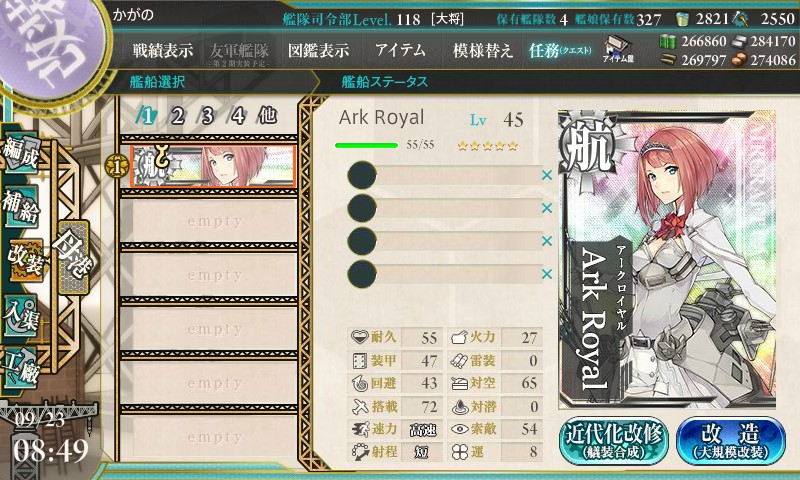Clear the second equipment slot X
800x480 pixels.
(x=547, y=208)
